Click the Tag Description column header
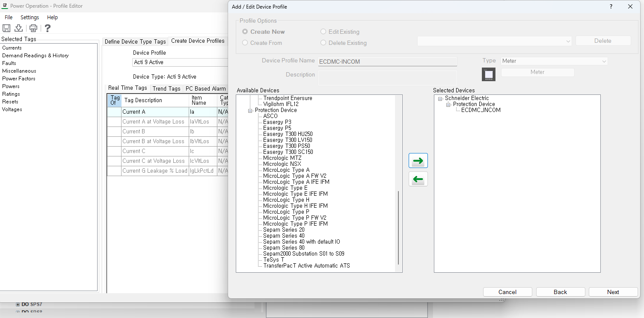The height and width of the screenshot is (318, 644). [x=156, y=100]
